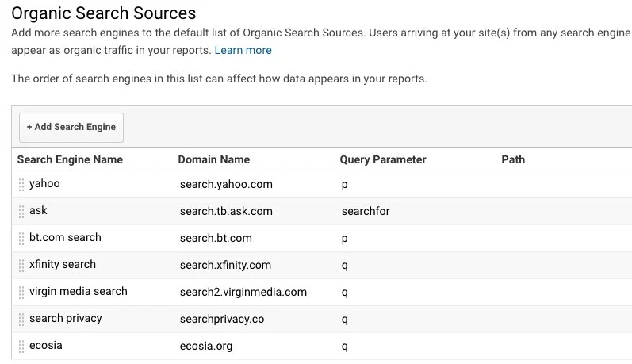The height and width of the screenshot is (364, 632).
Task: Click query parameter q in virgin media row
Action: click(x=345, y=293)
